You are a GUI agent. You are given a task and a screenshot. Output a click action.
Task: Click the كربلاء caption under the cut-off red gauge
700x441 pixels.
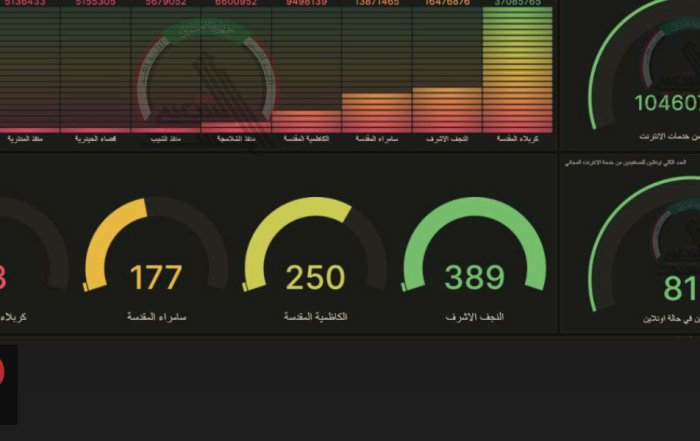(13, 317)
